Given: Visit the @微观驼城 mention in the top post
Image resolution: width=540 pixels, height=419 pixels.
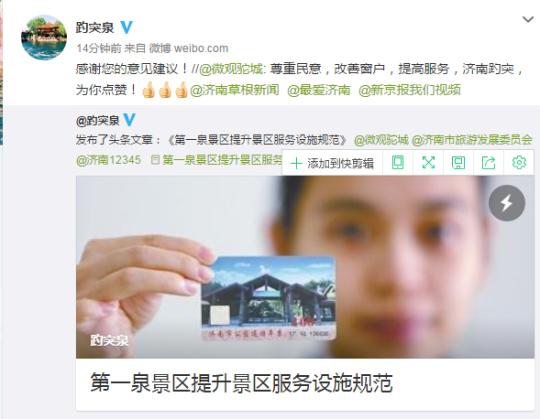Looking at the screenshot, I should pyautogui.click(x=231, y=69).
